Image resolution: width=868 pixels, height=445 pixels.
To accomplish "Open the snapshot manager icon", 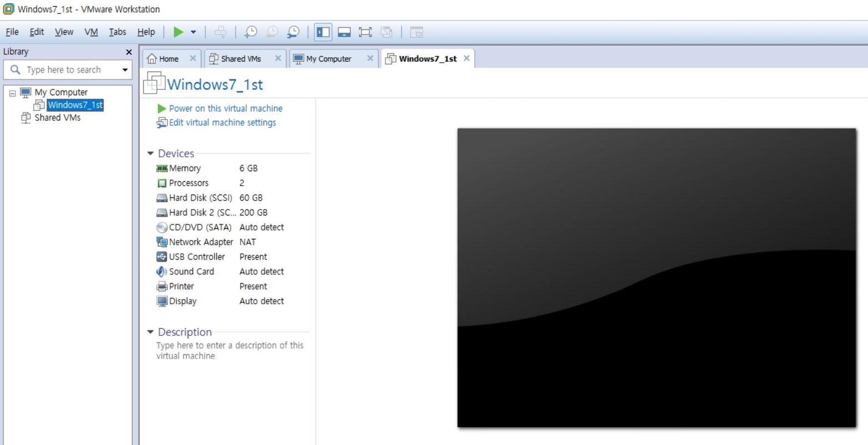I will click(x=293, y=32).
